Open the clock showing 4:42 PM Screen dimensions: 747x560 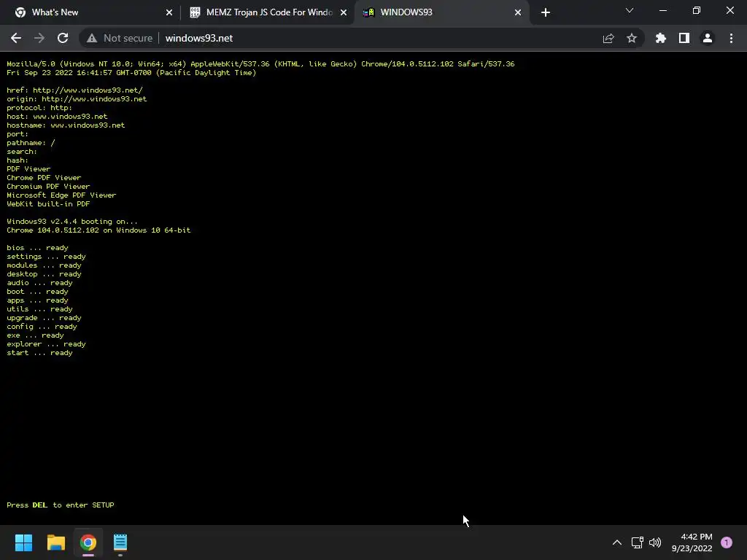692,542
